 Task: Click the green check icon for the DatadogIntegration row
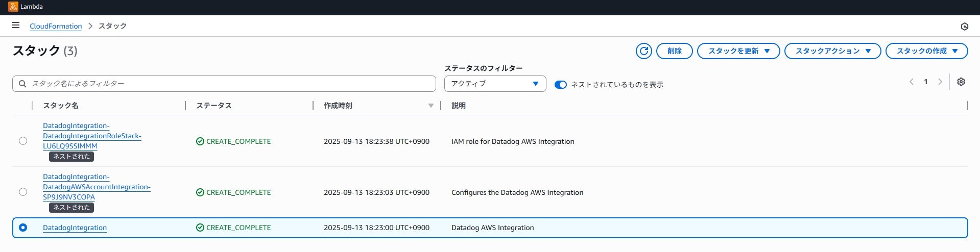click(x=200, y=228)
